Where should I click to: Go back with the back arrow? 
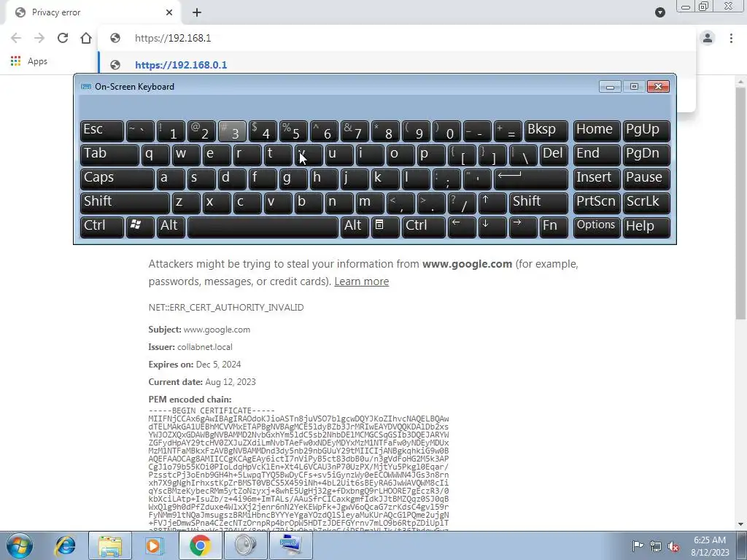click(x=16, y=38)
